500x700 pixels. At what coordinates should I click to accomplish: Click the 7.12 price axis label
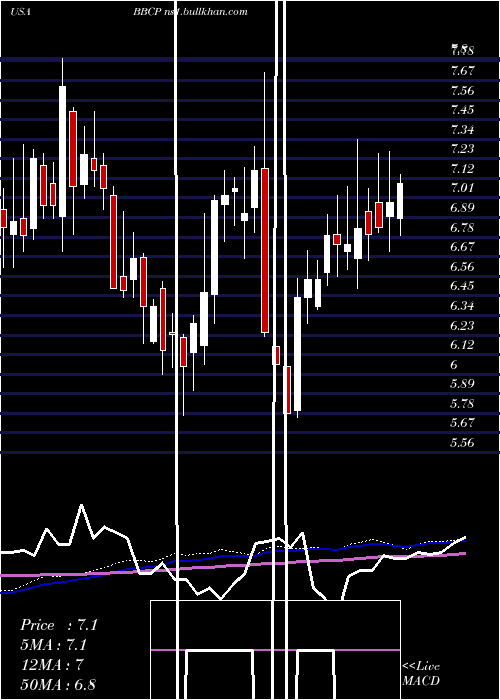(462, 169)
